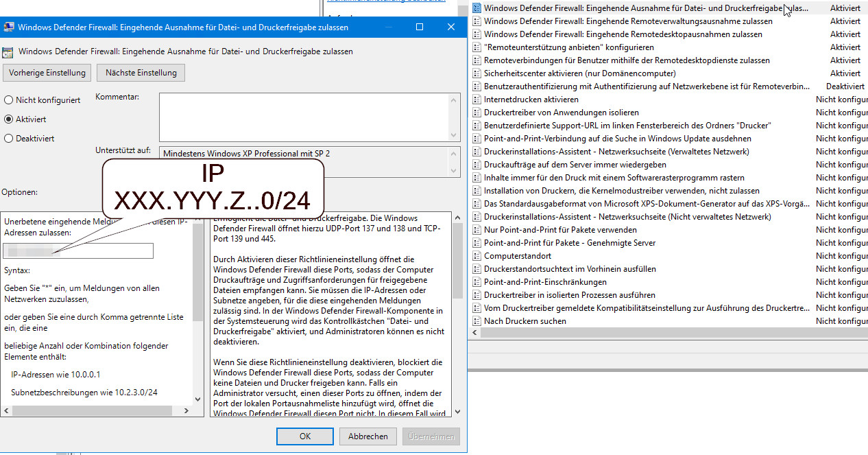Viewport: 868px width, 455px height.
Task: Click icon next to 'Sicherheitscenter aktivieren'
Action: point(477,73)
